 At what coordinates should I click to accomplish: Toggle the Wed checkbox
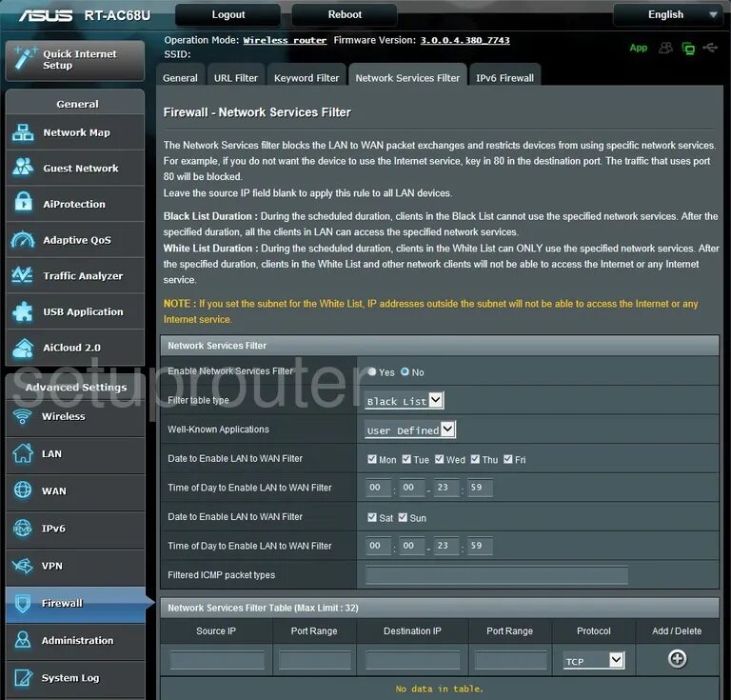(439, 459)
